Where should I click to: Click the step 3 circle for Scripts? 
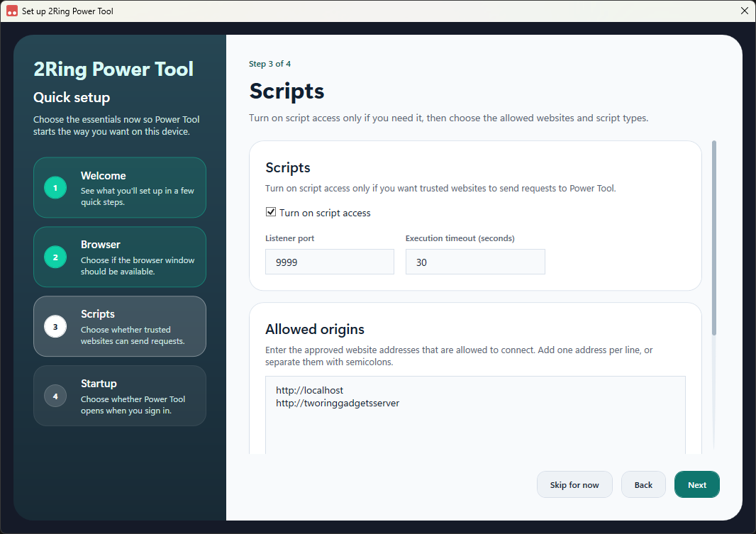[55, 327]
